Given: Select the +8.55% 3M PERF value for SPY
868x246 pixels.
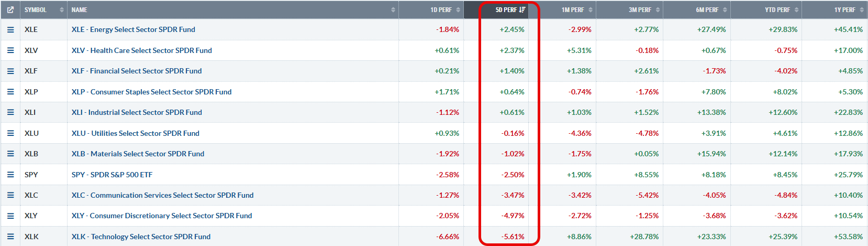Looking at the screenshot, I should click(x=647, y=175).
